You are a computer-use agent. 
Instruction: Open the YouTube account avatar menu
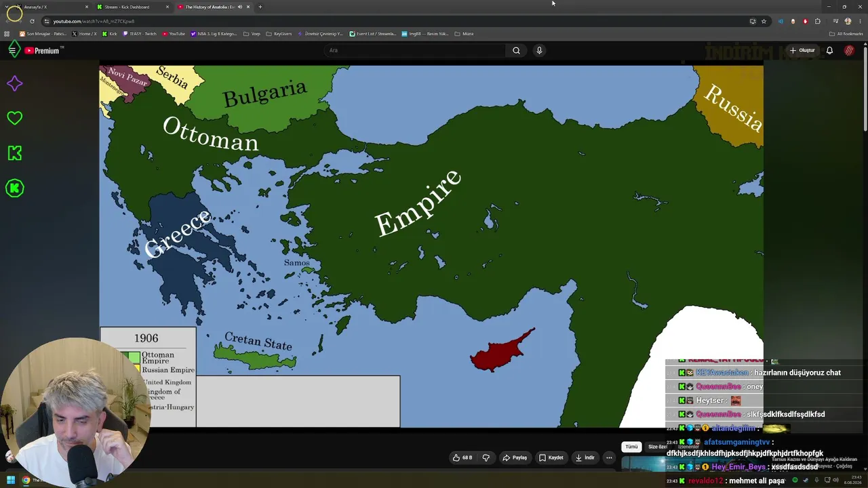pyautogui.click(x=849, y=50)
